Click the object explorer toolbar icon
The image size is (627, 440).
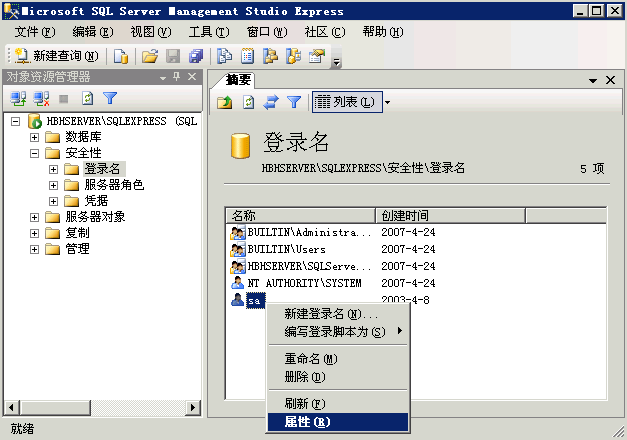click(x=270, y=56)
